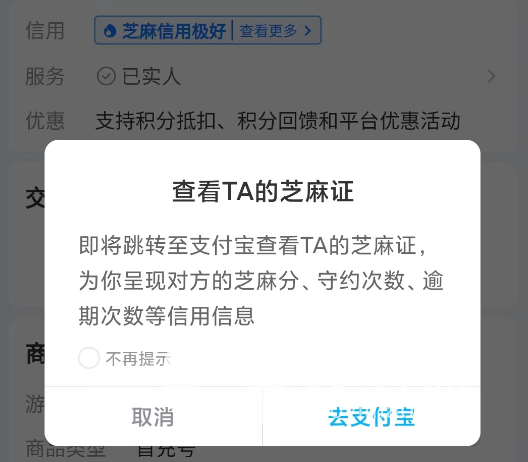This screenshot has height=462, width=528.
Task: Select the 已实人 service text
Action: click(151, 76)
